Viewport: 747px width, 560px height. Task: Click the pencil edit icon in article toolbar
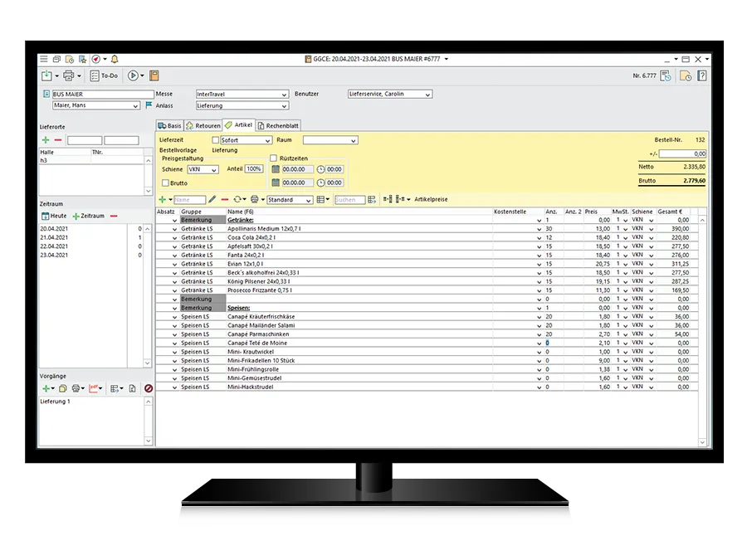coord(212,200)
